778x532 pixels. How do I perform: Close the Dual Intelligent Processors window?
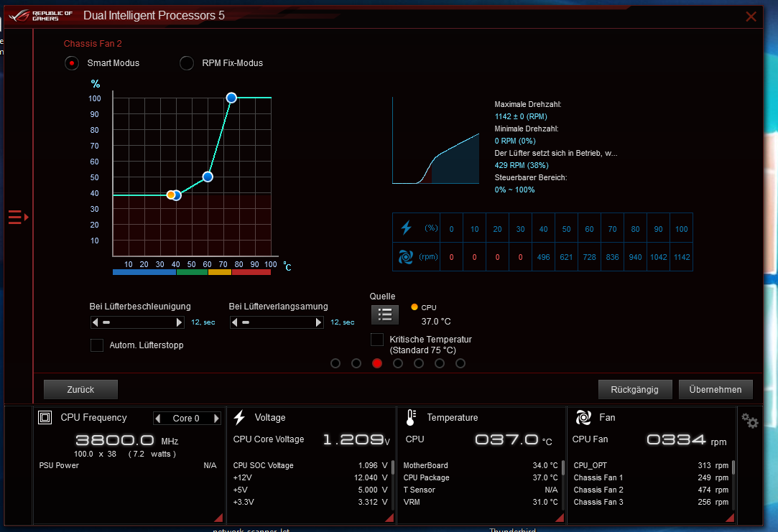[x=751, y=17]
